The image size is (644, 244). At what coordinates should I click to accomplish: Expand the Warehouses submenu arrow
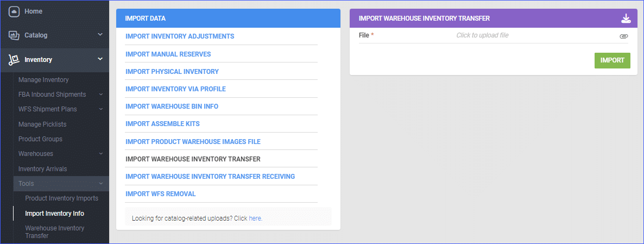pos(100,154)
